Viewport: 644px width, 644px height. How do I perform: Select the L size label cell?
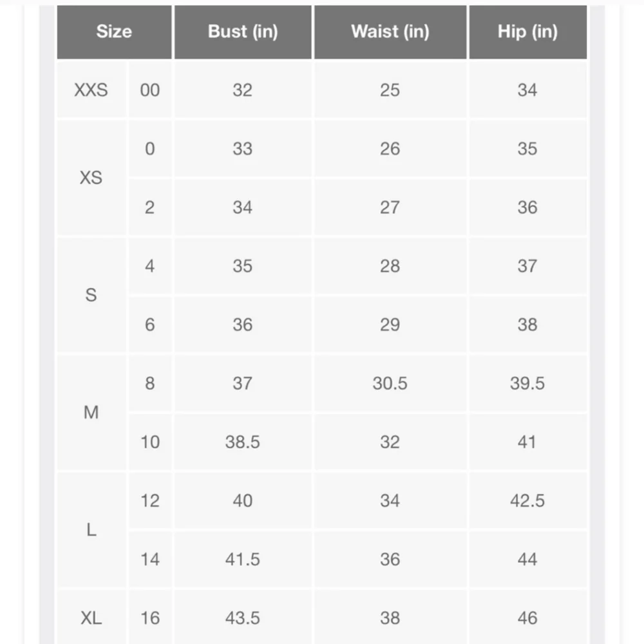pyautogui.click(x=91, y=530)
